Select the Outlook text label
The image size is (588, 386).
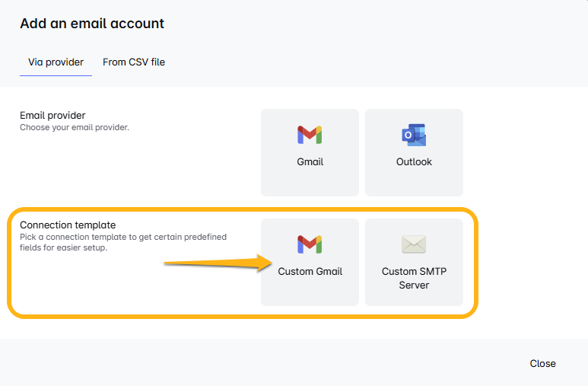point(414,162)
